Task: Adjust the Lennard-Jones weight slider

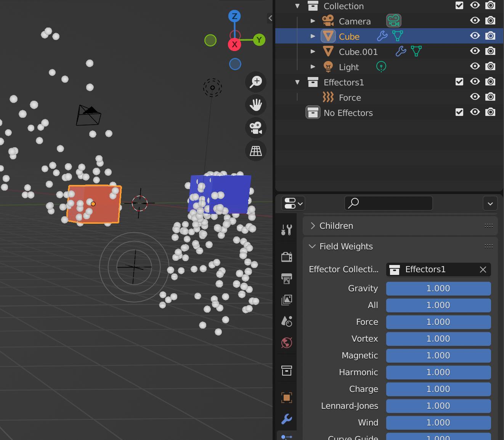Action: (438, 406)
